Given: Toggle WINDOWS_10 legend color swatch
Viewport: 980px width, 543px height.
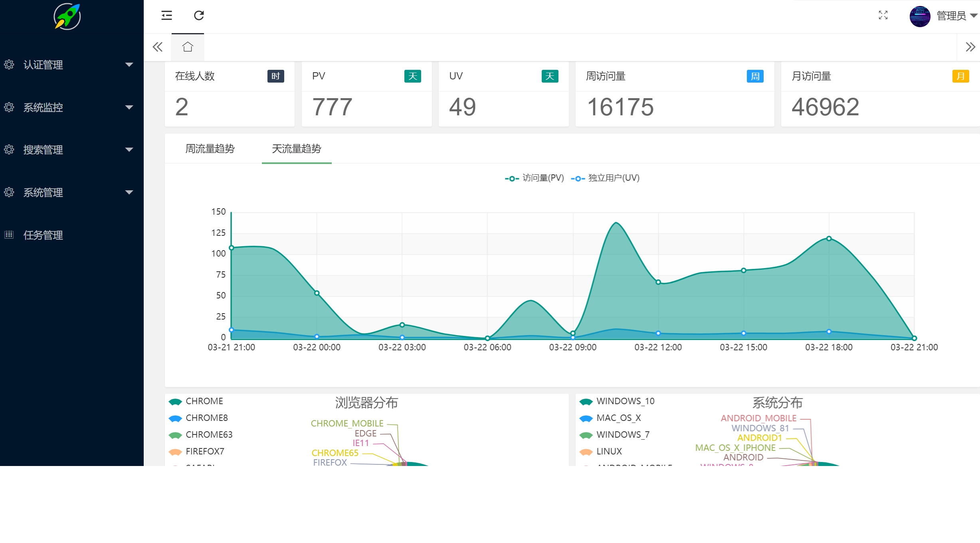Looking at the screenshot, I should pyautogui.click(x=586, y=402).
